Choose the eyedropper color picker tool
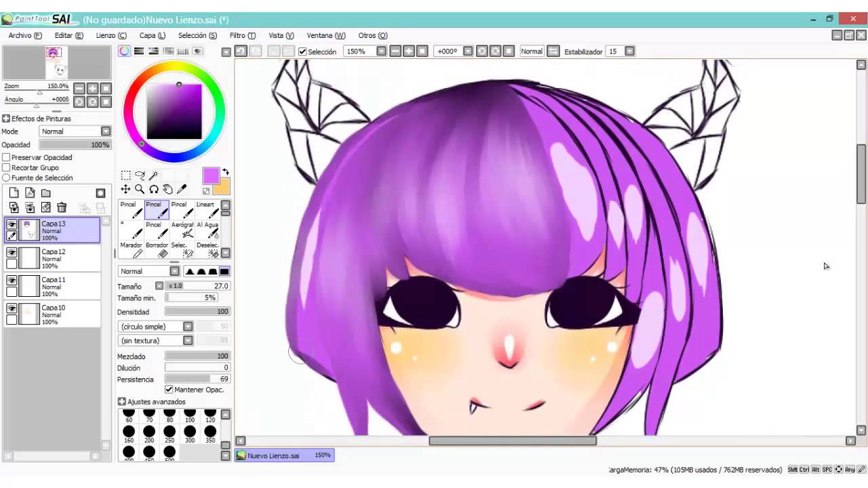The width and height of the screenshot is (868, 488). (x=182, y=189)
